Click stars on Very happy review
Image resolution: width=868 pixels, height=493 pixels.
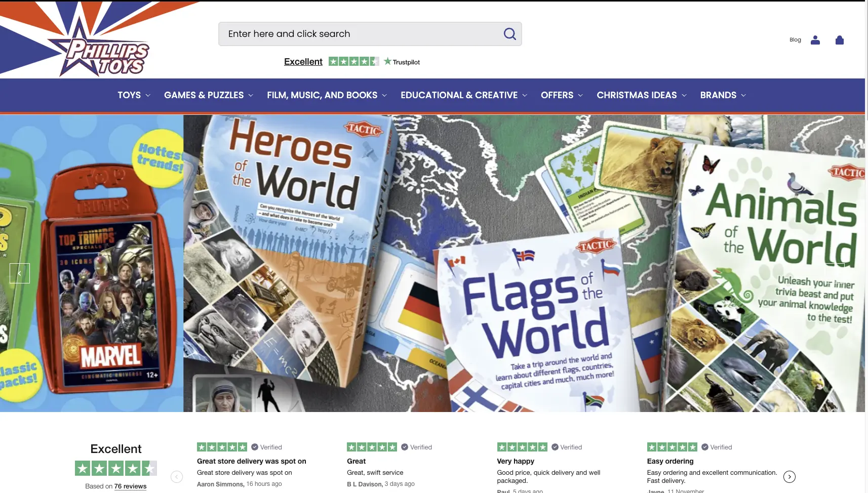[522, 447]
